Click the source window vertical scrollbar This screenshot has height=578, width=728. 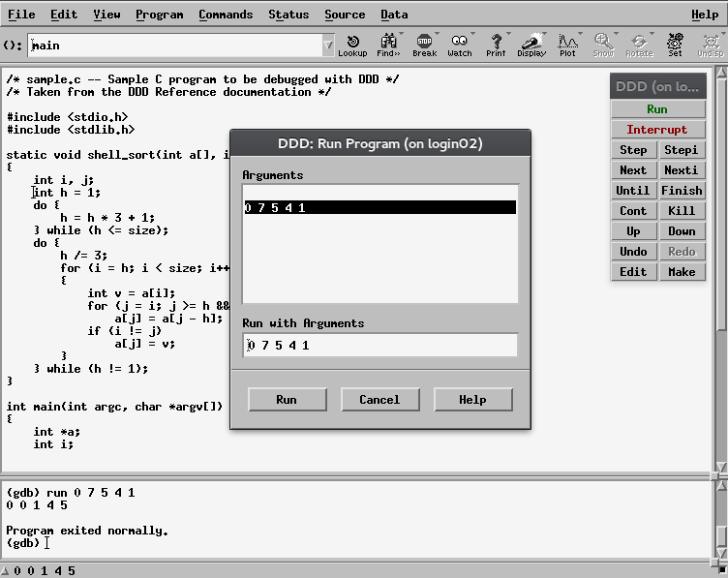[x=721, y=269]
